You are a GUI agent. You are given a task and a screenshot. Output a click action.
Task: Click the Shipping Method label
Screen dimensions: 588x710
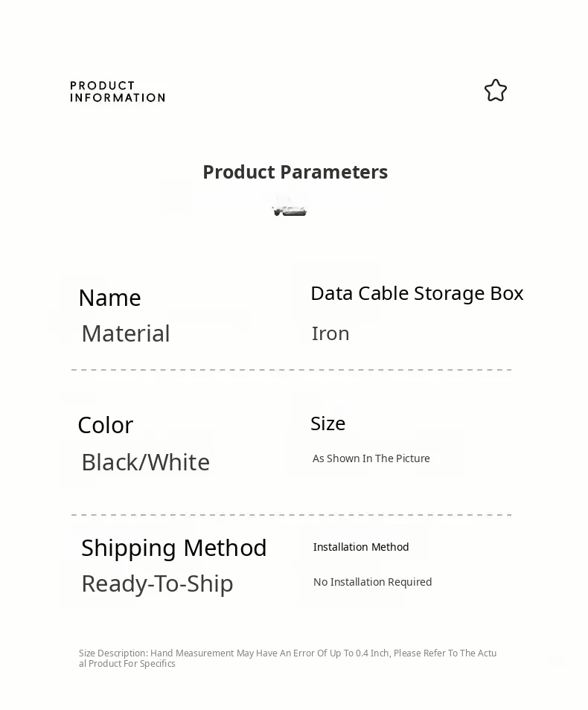click(174, 548)
